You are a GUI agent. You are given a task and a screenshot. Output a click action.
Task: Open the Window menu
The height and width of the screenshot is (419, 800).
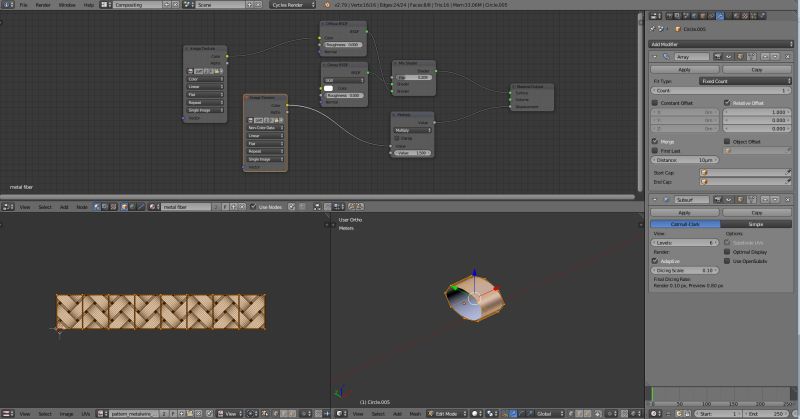coord(67,5)
